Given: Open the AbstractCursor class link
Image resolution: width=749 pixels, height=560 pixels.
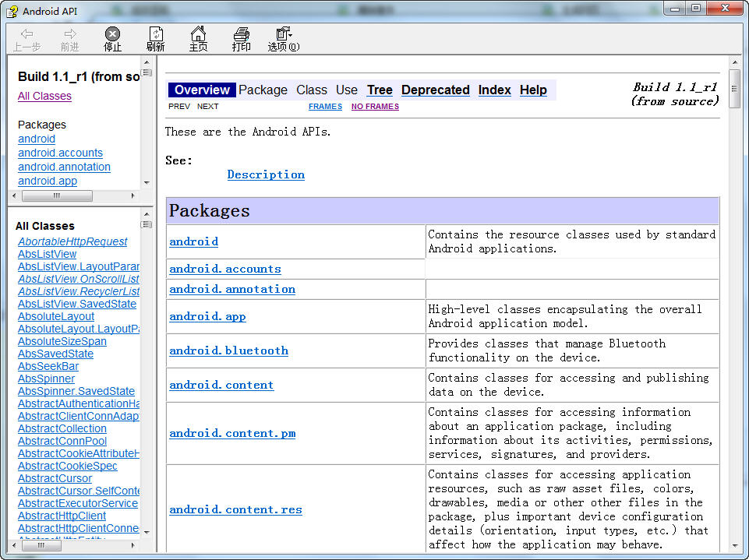Looking at the screenshot, I should point(55,478).
